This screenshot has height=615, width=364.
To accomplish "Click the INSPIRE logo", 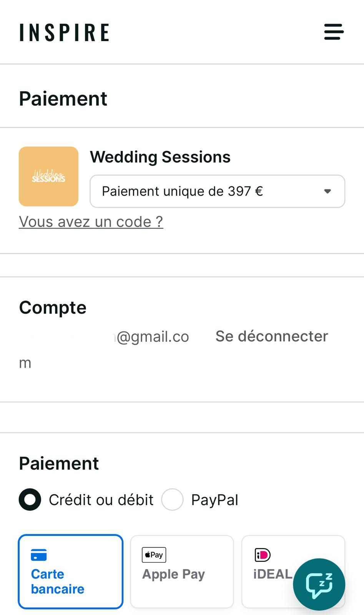I will tap(65, 32).
